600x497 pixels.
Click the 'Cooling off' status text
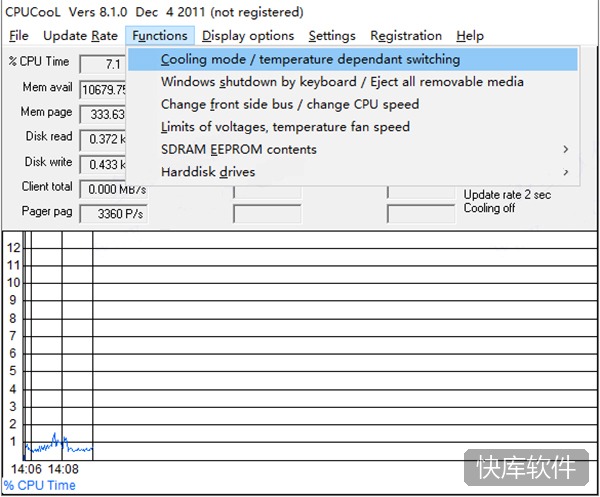click(x=489, y=208)
